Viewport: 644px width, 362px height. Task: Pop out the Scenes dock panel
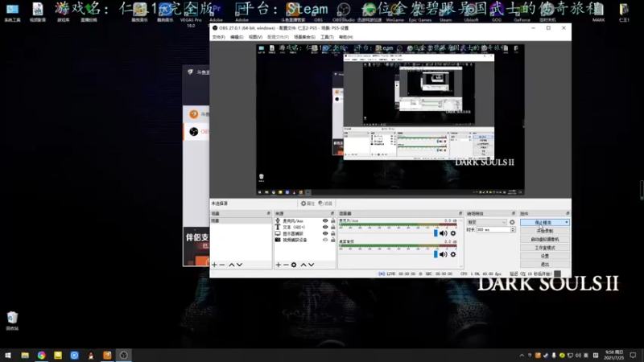(x=269, y=213)
